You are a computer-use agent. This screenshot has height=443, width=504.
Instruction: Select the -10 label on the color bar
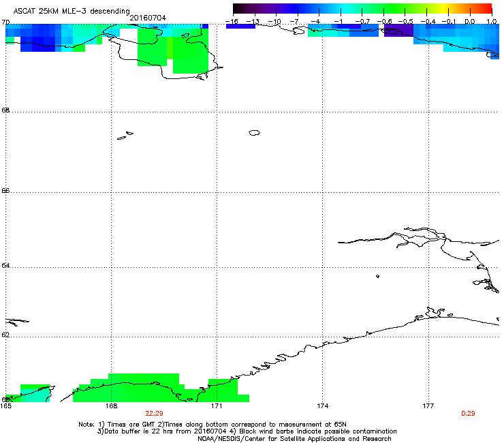274,22
